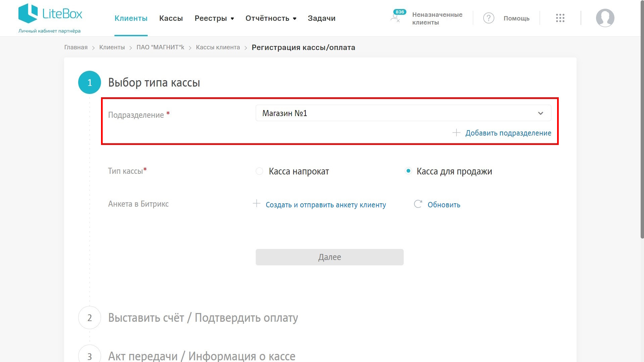Go to Главная breadcrumb

pos(76,47)
